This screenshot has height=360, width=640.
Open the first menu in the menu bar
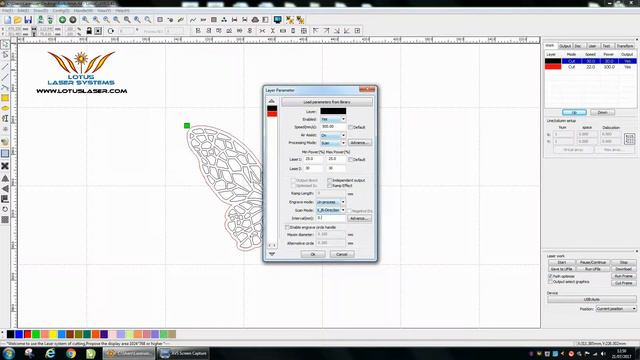tap(8, 10)
